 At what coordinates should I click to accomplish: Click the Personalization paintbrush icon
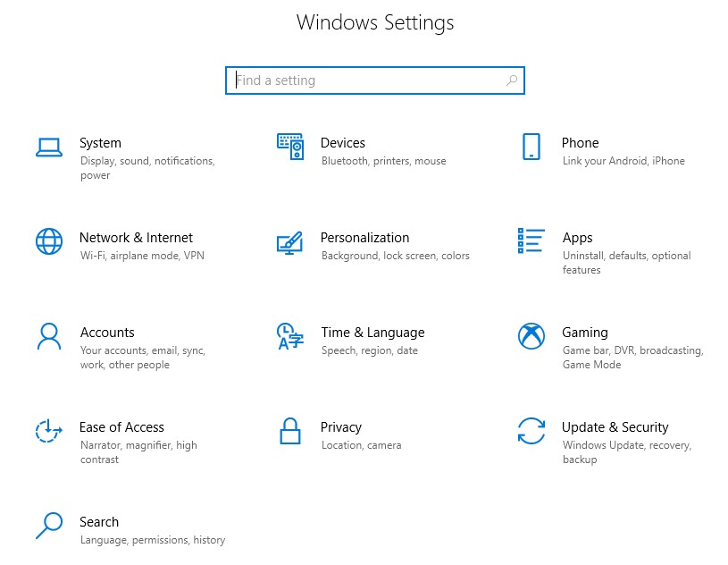(289, 242)
